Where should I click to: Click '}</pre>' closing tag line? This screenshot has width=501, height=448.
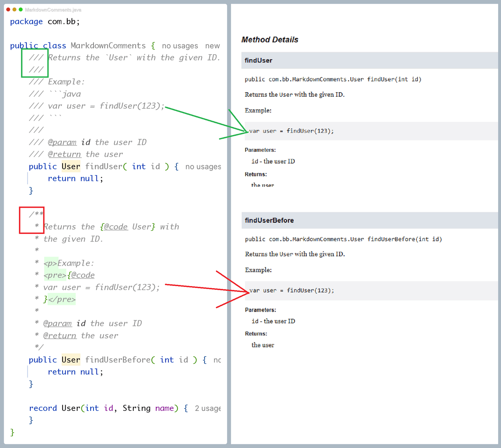tap(60, 300)
